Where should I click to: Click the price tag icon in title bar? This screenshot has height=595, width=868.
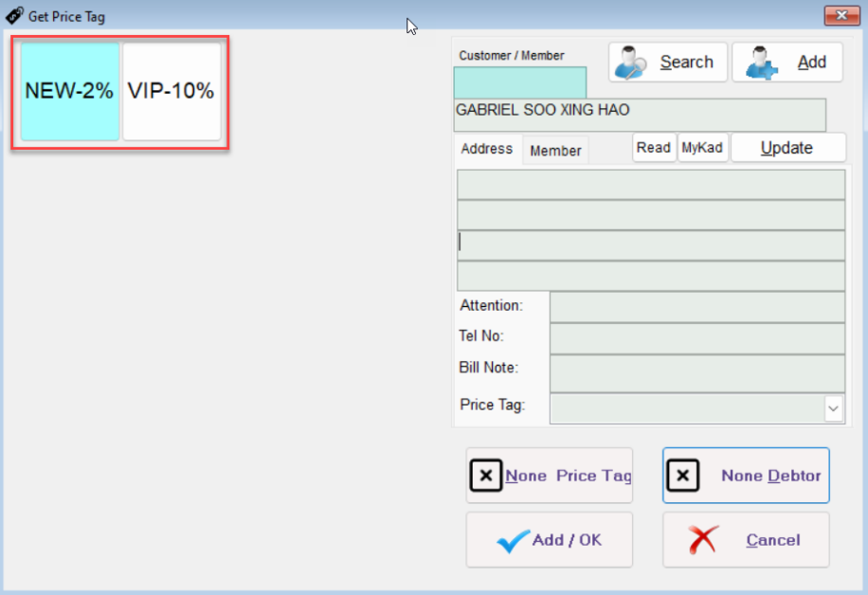point(14,15)
